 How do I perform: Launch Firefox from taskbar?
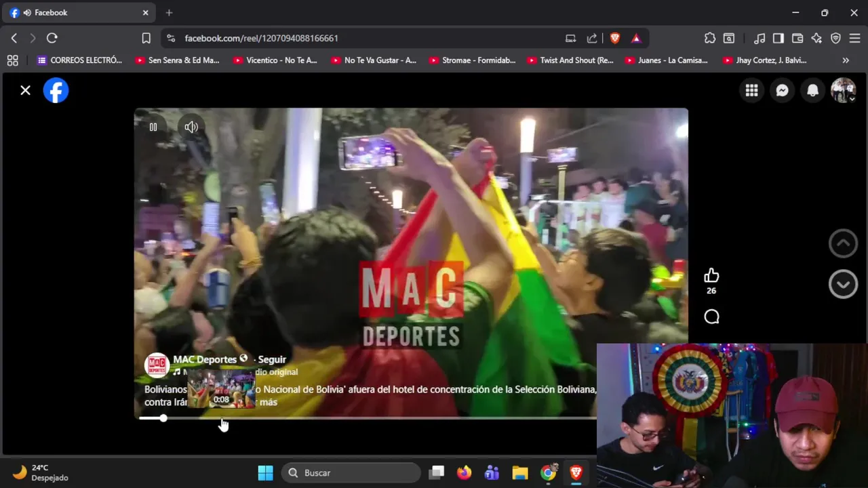click(x=465, y=472)
